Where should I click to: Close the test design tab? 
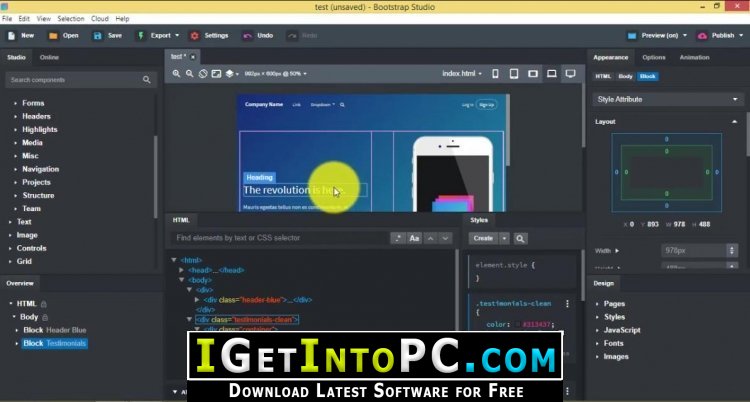(x=192, y=57)
